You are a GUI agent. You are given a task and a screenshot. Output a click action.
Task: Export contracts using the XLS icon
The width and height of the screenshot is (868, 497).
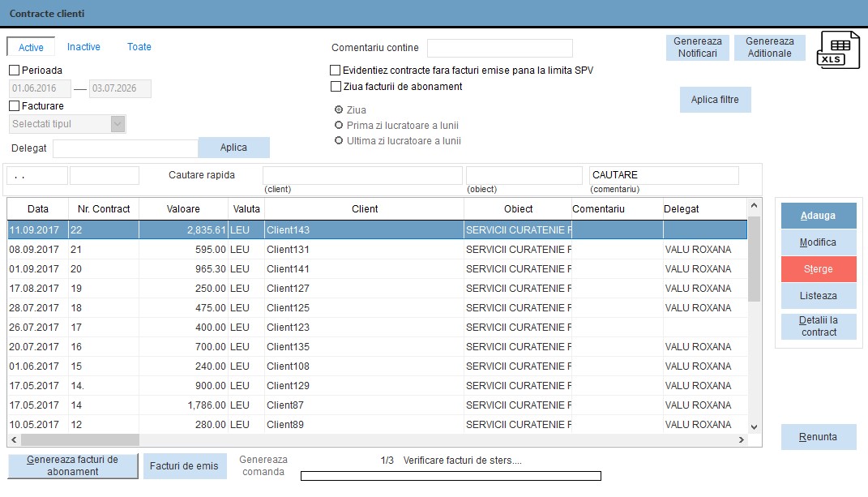[838, 50]
